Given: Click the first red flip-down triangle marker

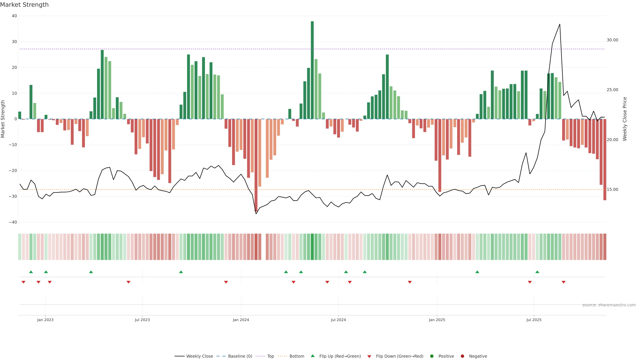Looking at the screenshot, I should (23, 282).
